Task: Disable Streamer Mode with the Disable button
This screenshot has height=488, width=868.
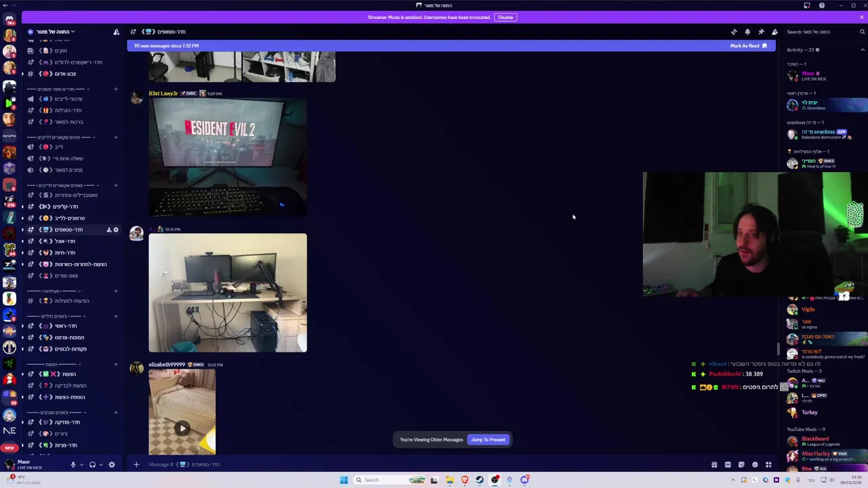Action: click(505, 17)
